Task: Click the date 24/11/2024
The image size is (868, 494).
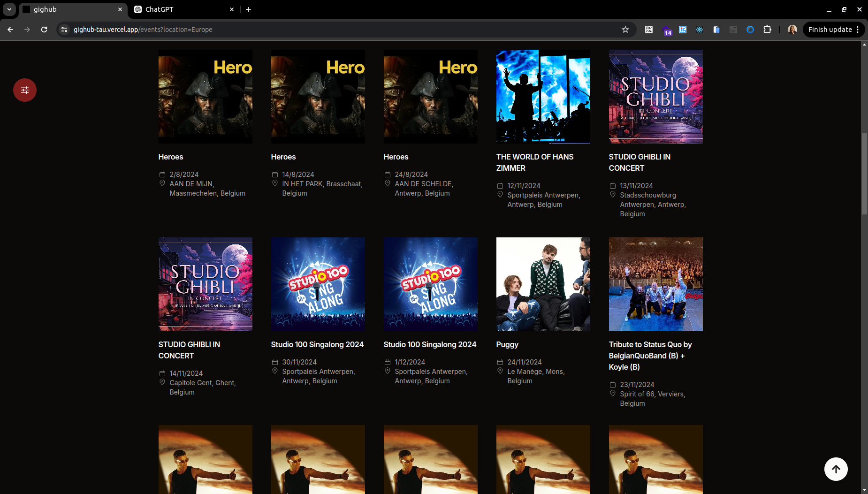Action: [525, 362]
